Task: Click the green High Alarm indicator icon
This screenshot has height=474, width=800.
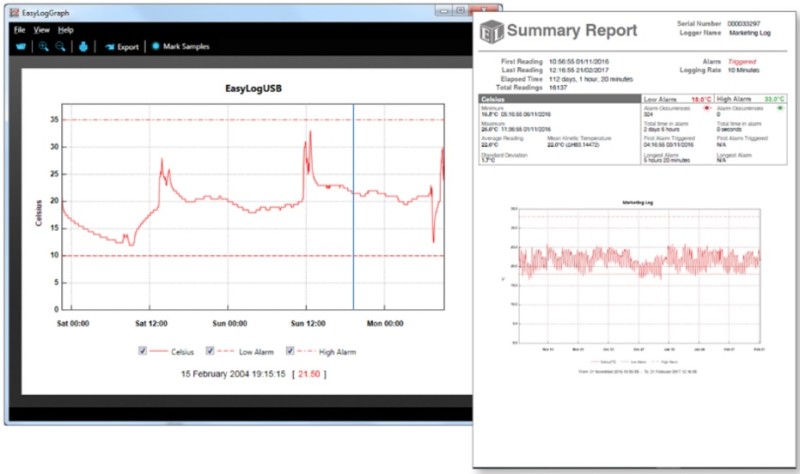Action: coord(779,108)
